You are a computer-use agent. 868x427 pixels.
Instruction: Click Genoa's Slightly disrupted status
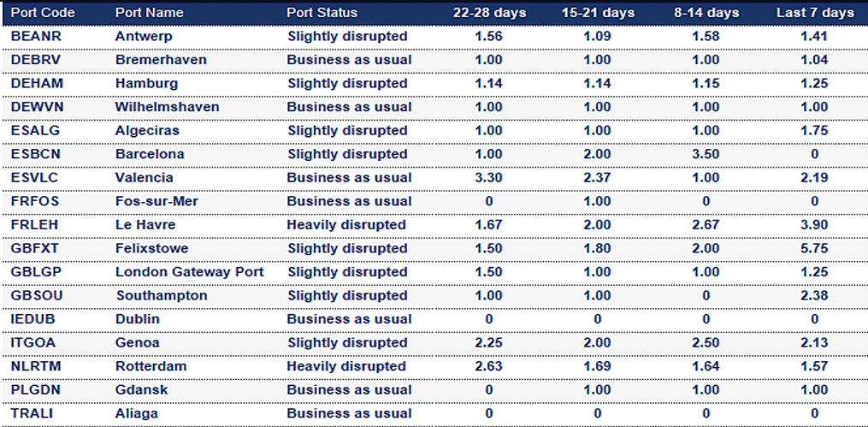coord(347,343)
